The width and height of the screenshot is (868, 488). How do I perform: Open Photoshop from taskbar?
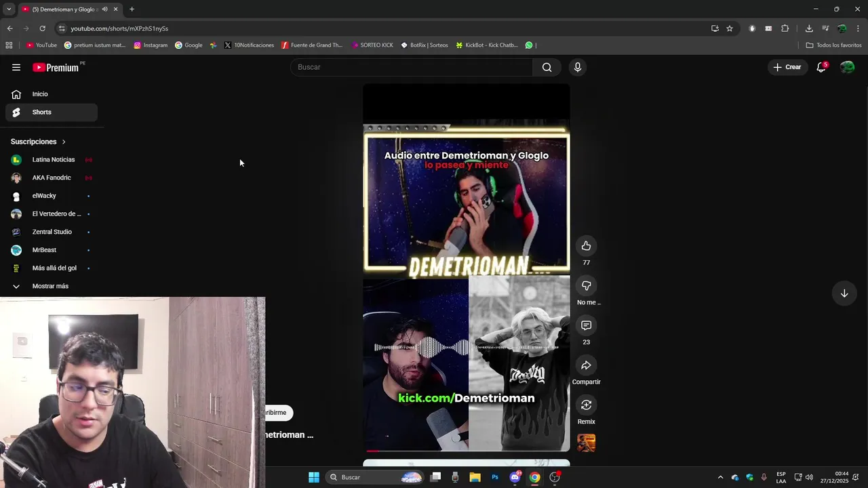pos(495,477)
